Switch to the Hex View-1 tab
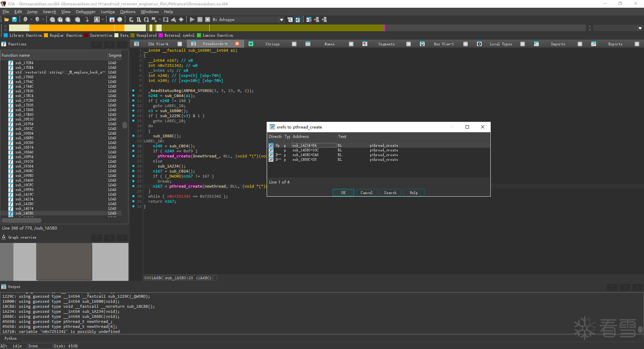The width and height of the screenshot is (644, 349). pos(443,44)
